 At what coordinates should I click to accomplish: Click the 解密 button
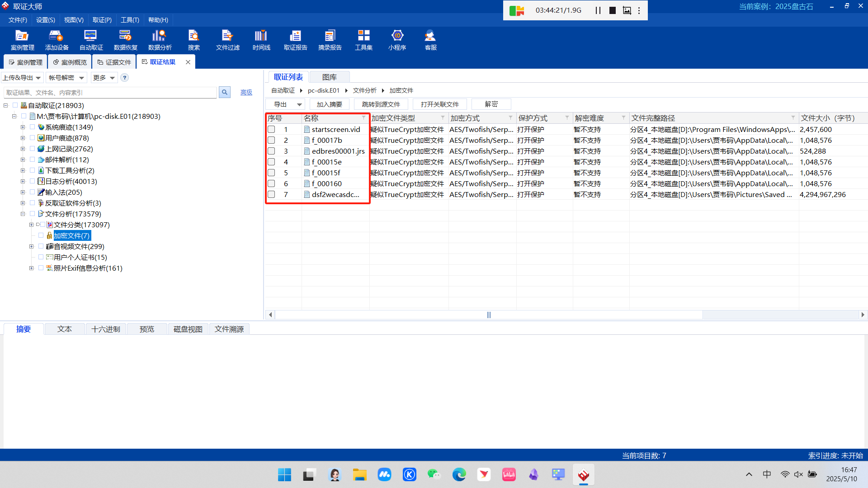[x=491, y=104]
